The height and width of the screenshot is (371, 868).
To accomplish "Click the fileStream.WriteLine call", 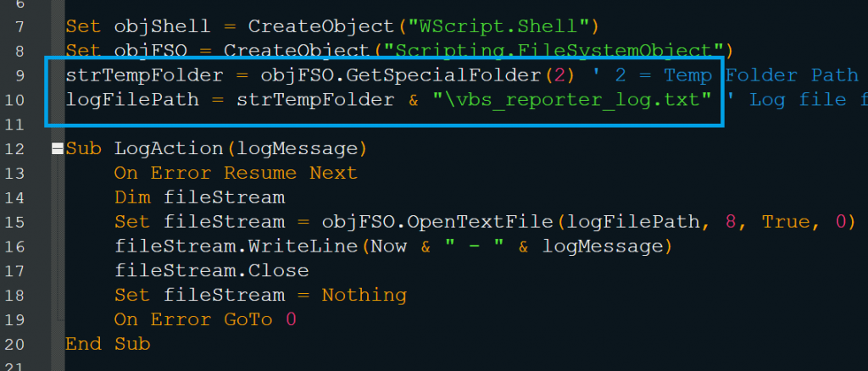I will 236,246.
